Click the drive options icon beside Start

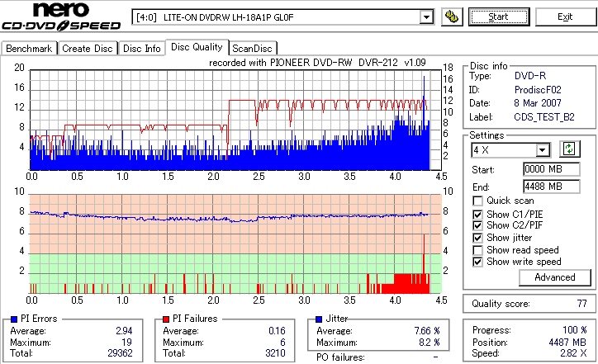pyautogui.click(x=452, y=17)
